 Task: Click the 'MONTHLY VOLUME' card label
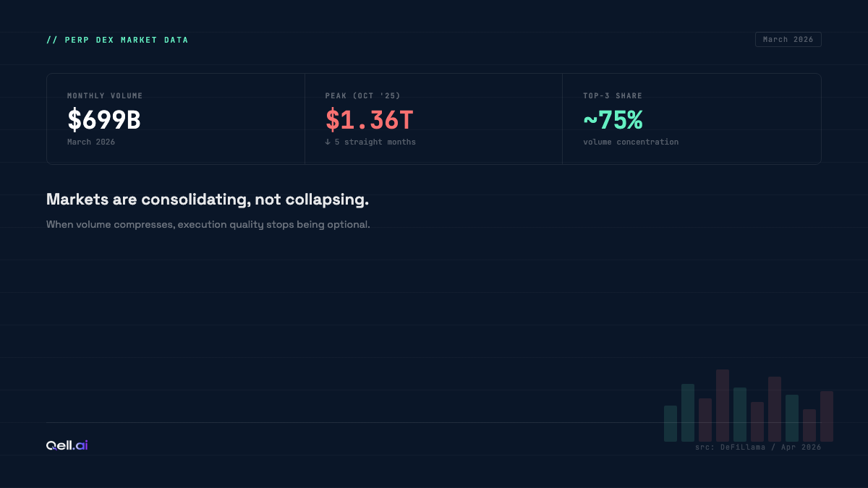tap(105, 96)
